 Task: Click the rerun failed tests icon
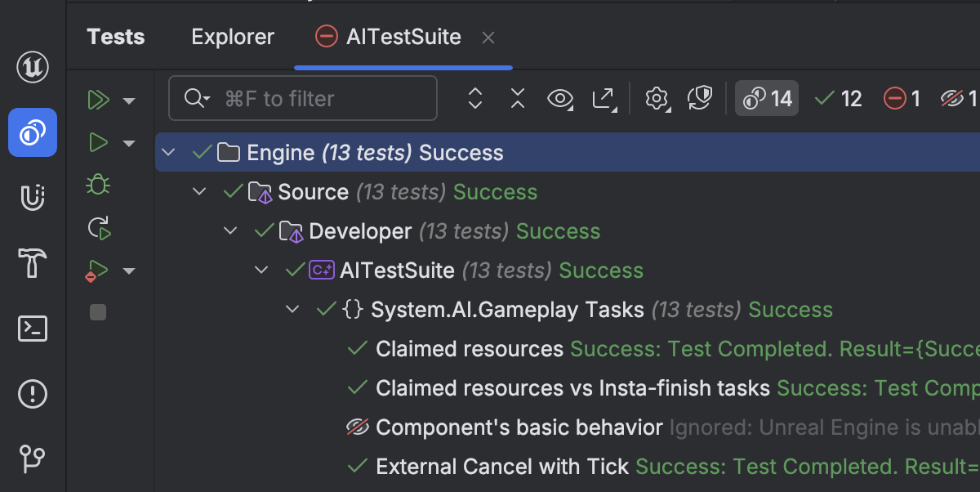[x=99, y=228]
